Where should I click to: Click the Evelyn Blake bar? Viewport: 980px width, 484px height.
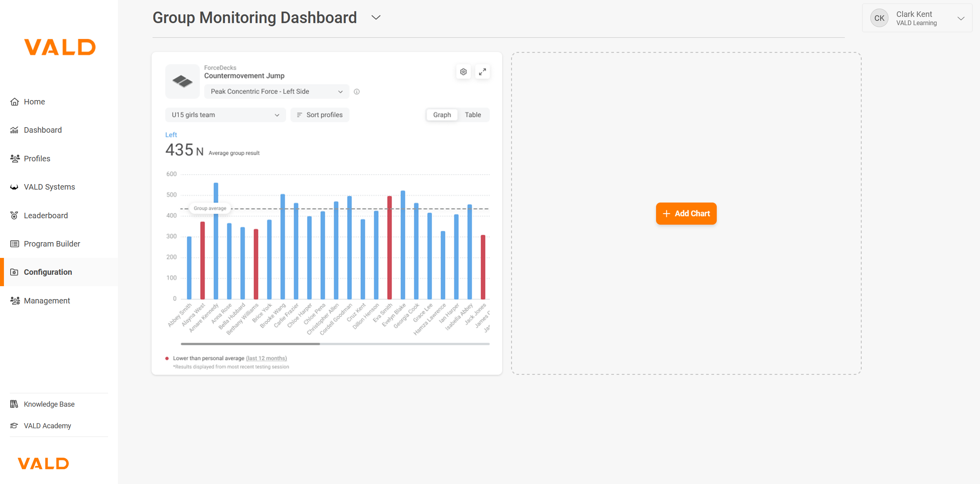click(403, 245)
